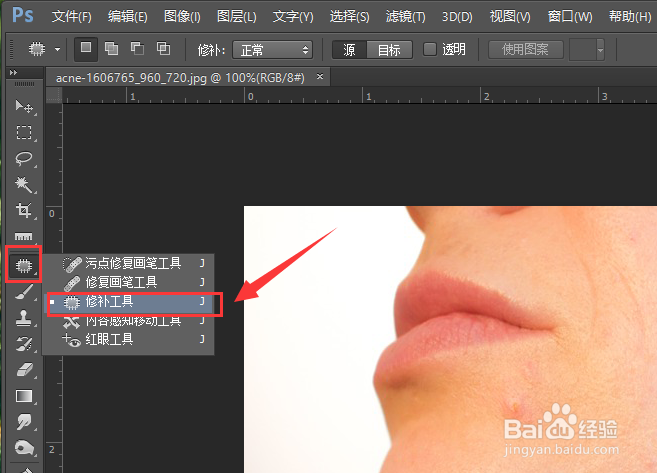Select the Rectangular Marquee tool
This screenshot has width=657, height=473.
[24, 132]
